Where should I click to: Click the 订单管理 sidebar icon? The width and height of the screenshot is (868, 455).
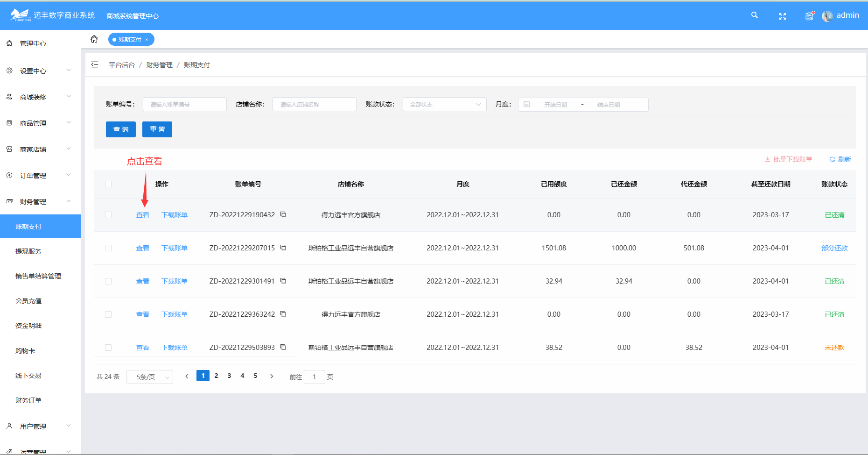pos(9,175)
